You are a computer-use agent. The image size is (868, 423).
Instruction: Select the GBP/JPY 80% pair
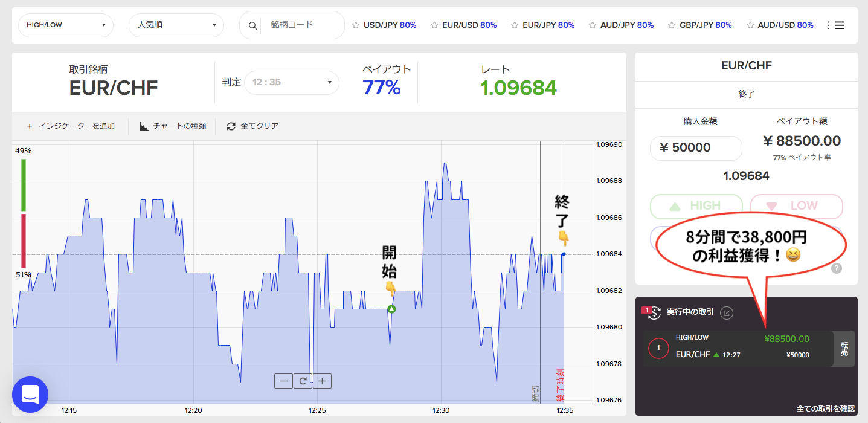click(706, 25)
